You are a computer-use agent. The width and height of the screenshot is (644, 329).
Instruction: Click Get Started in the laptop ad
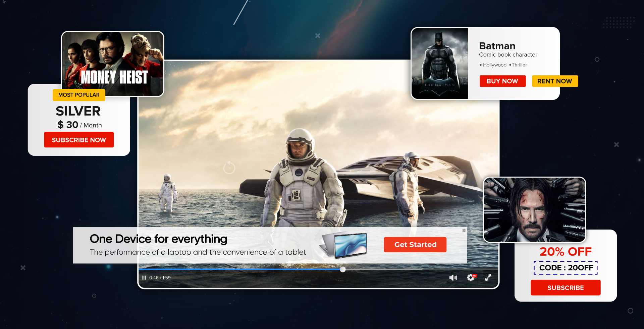[x=415, y=245]
